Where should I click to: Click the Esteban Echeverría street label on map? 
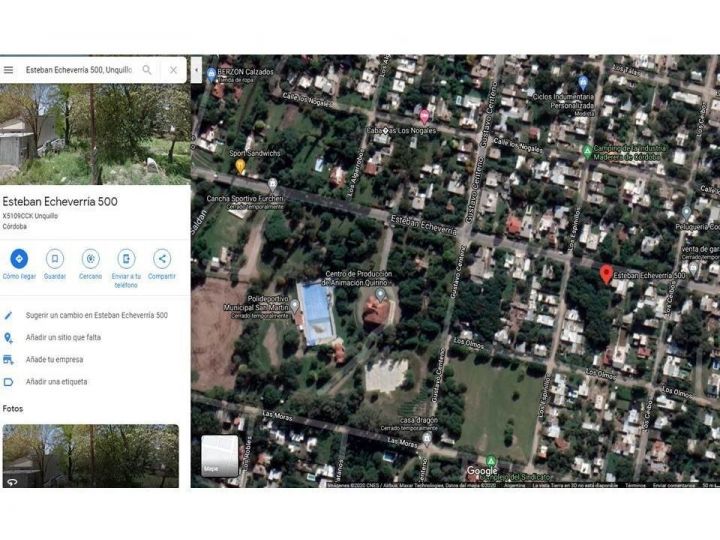tap(423, 225)
